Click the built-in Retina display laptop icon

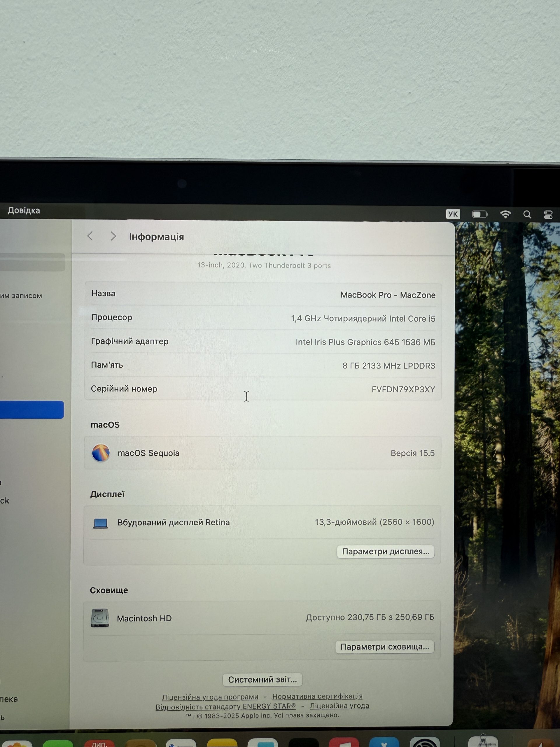(x=100, y=523)
